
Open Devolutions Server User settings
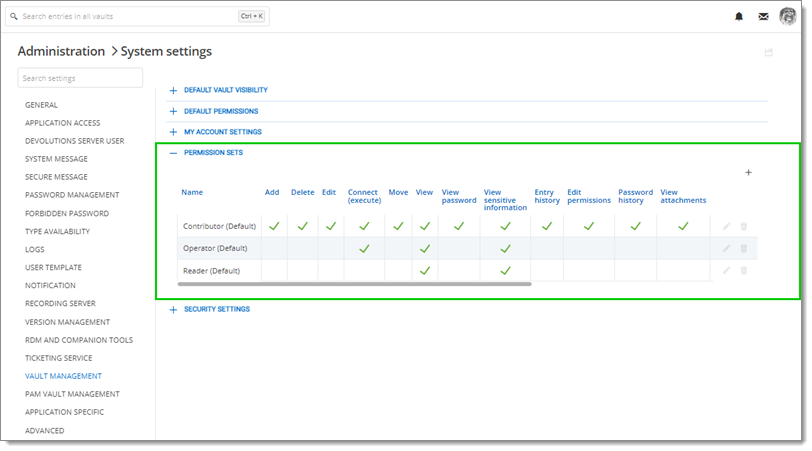point(75,141)
